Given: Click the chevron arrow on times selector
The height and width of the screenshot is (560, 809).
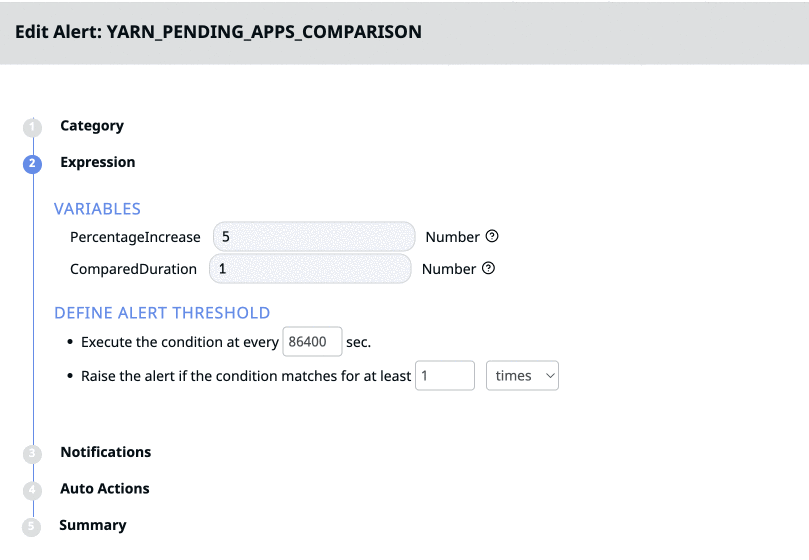Looking at the screenshot, I should 550,376.
